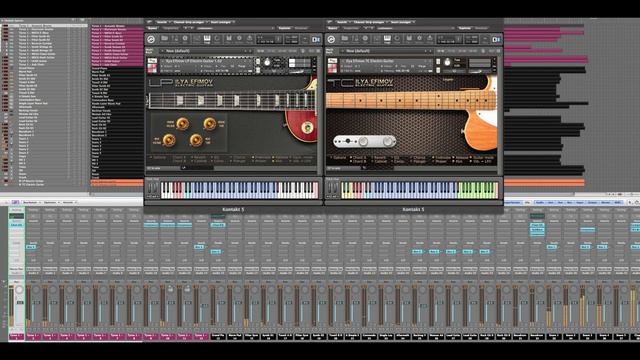Screen dimensions: 640x360
Task: Open LP Electric Guitar instrument edit wrench
Action: tap(152, 61)
